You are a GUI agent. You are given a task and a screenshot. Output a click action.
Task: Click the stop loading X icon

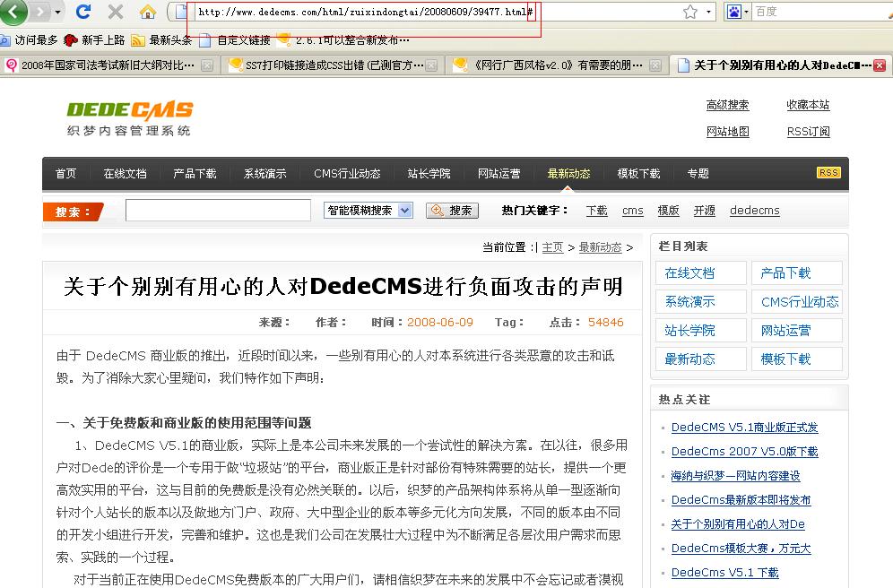pyautogui.click(x=116, y=12)
